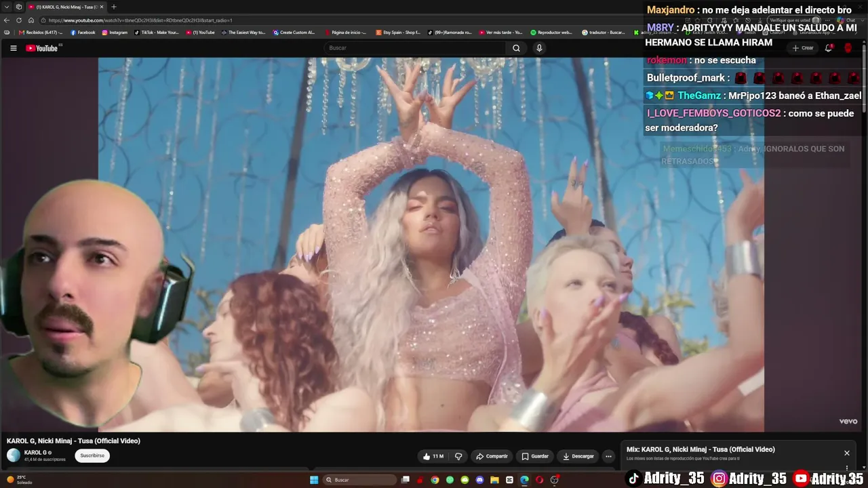The width and height of the screenshot is (868, 488).
Task: Open the Página de inicio bookmark
Action: click(345, 33)
